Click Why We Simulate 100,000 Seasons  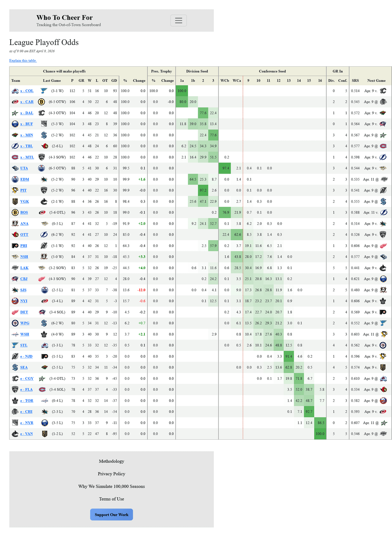111,487
